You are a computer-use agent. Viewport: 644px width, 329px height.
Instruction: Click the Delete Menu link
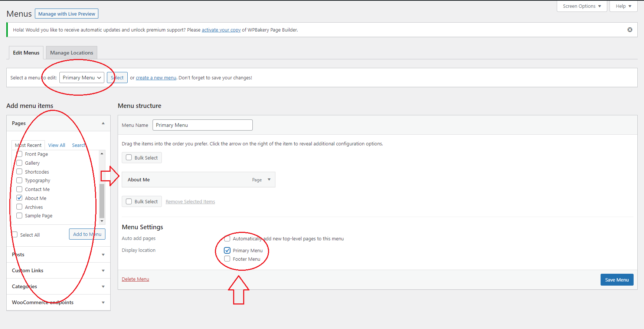click(x=135, y=279)
